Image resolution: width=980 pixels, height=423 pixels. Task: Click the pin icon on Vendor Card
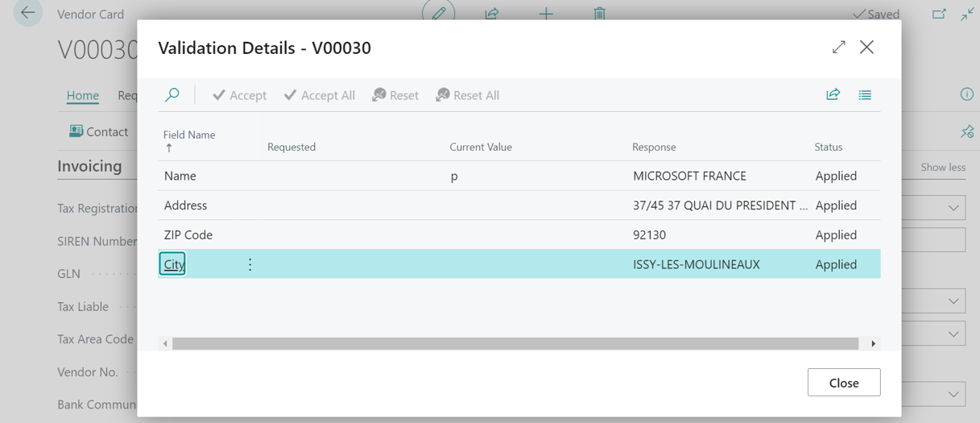pyautogui.click(x=967, y=131)
